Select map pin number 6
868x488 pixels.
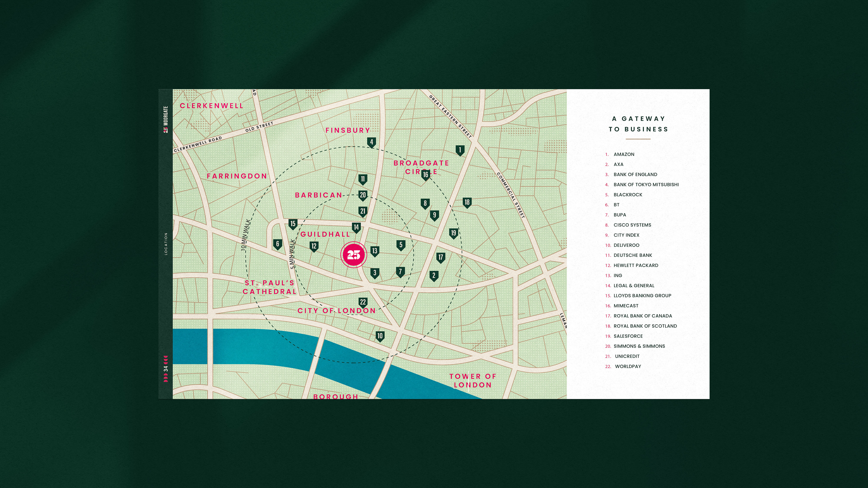[277, 244]
